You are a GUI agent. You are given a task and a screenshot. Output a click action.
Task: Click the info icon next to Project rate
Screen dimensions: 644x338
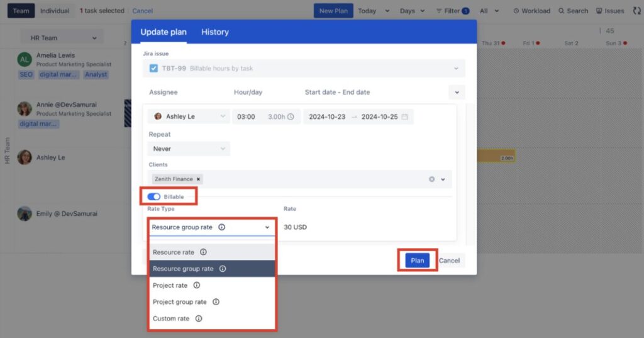coord(197,285)
